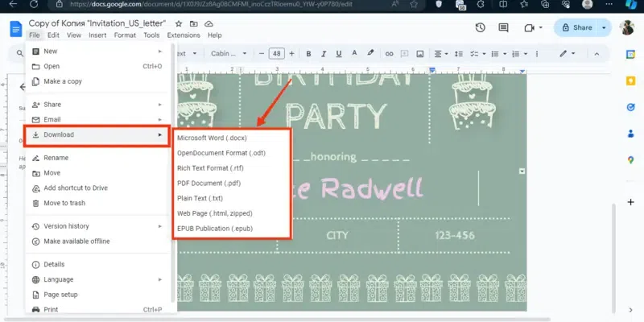The width and height of the screenshot is (644, 322).
Task: Open highlight color picker
Action: tap(370, 53)
